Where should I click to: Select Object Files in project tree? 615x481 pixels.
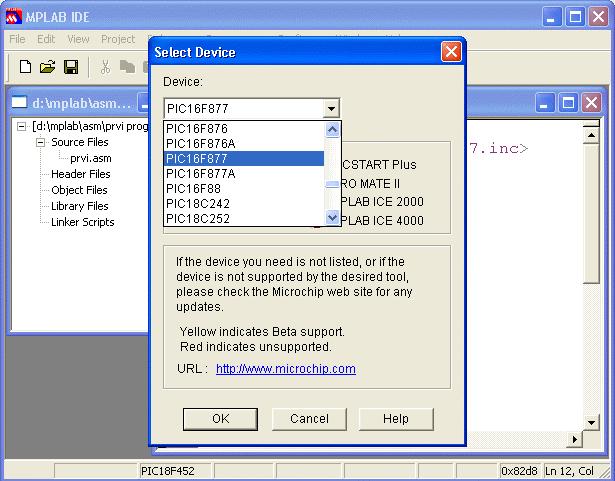click(x=79, y=190)
